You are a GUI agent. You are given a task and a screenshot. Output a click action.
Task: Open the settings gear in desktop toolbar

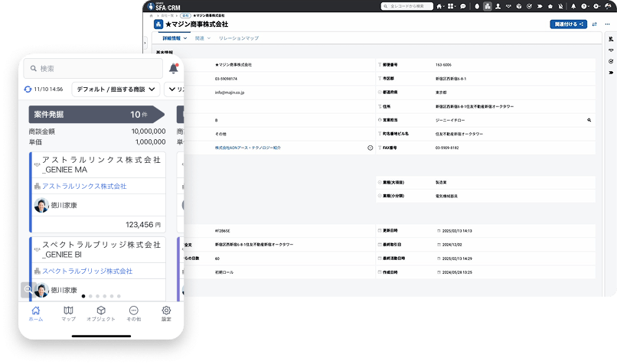[x=596, y=6]
